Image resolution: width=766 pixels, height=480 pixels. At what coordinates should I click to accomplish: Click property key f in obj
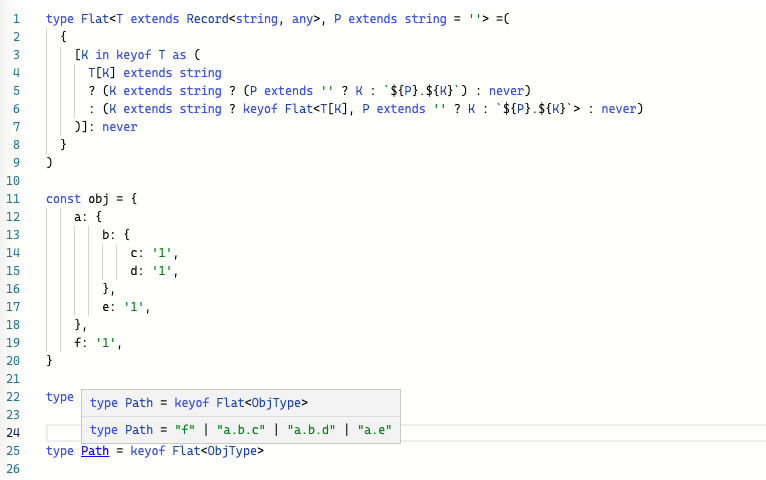(x=77, y=343)
